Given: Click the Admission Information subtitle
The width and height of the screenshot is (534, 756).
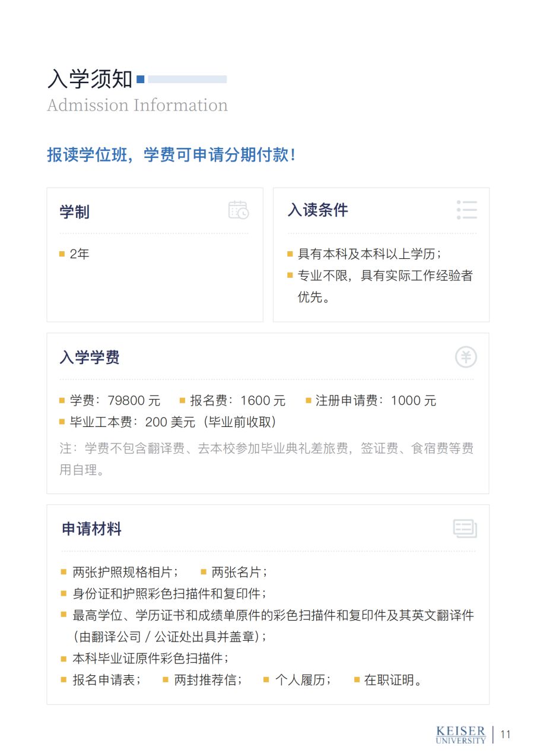Looking at the screenshot, I should pos(138,105).
